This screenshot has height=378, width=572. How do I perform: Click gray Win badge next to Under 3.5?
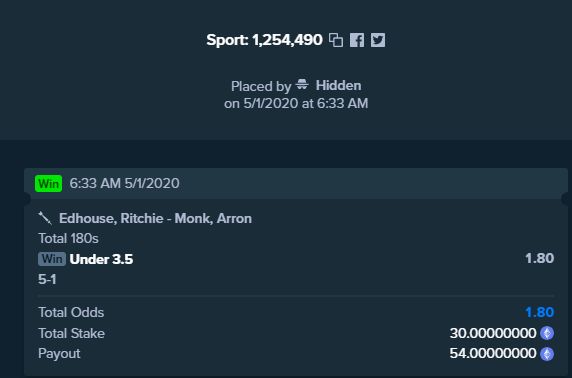[x=52, y=259]
